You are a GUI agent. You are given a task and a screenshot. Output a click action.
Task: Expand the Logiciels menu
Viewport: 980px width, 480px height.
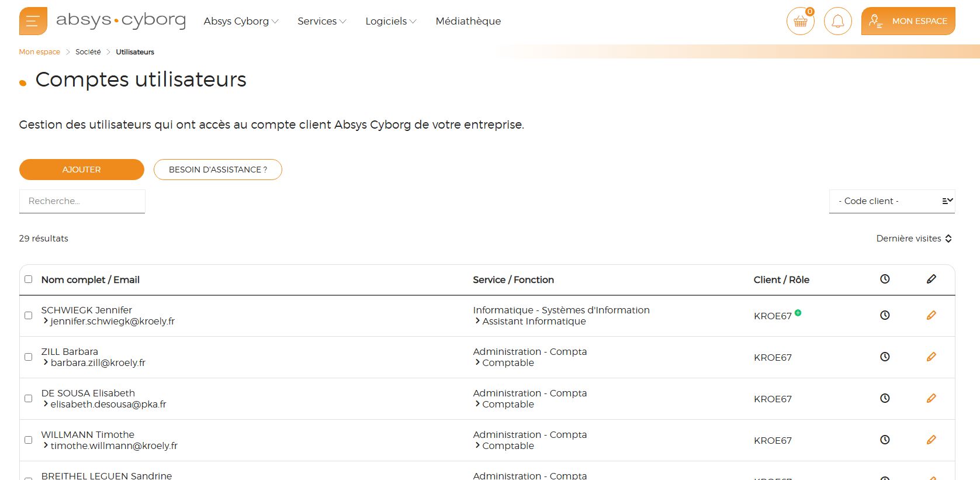click(390, 21)
